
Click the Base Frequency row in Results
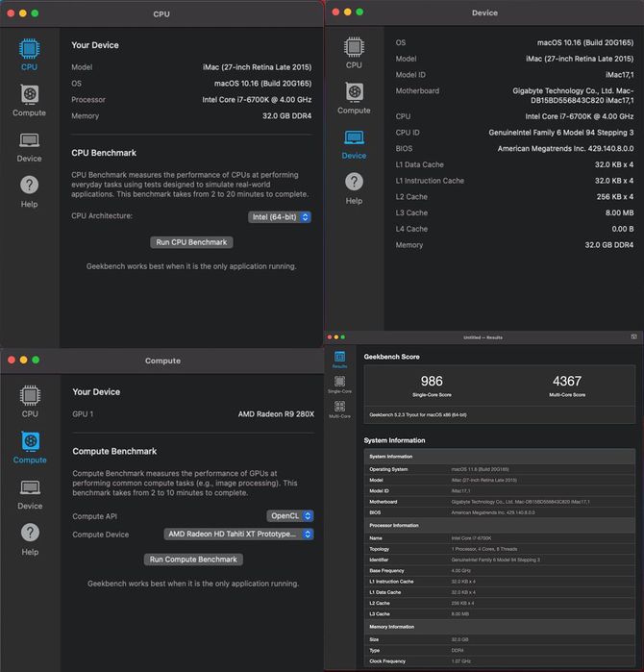click(500, 570)
